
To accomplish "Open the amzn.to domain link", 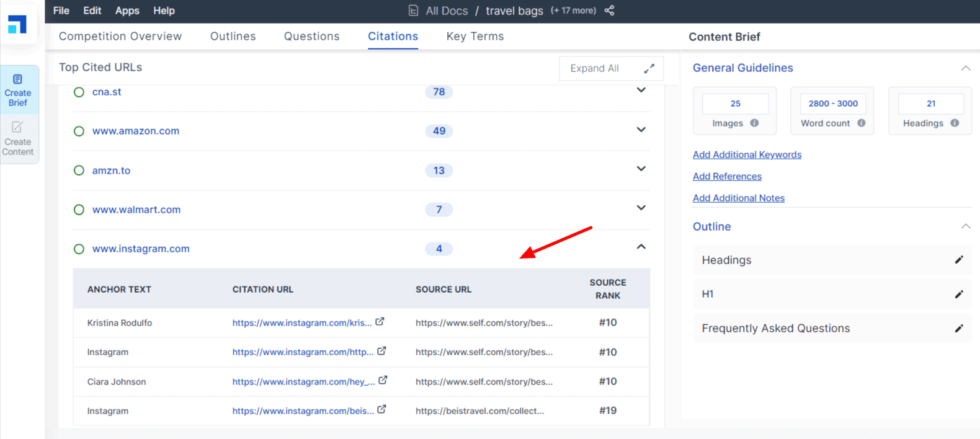I will [111, 170].
